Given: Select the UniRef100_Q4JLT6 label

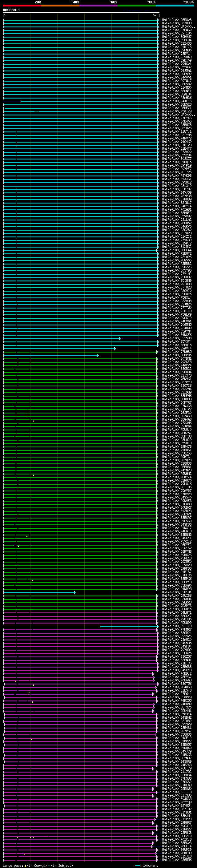Looking at the screenshot, I should (x=176, y=101).
